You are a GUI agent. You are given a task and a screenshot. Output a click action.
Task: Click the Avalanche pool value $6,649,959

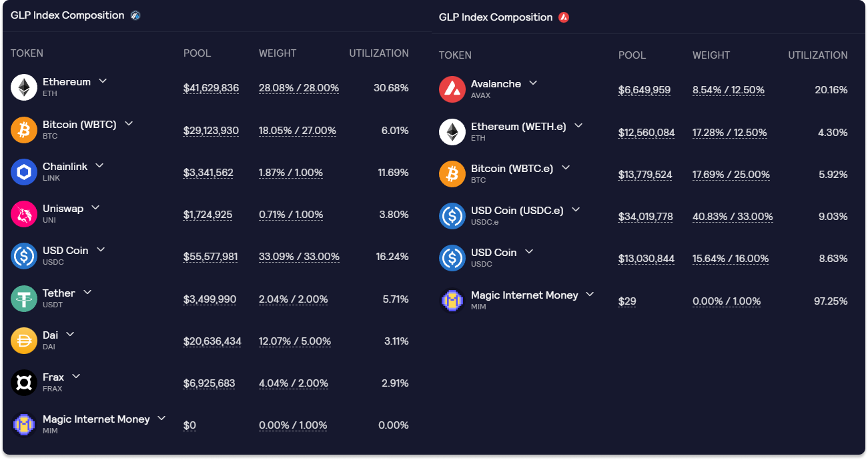point(644,90)
